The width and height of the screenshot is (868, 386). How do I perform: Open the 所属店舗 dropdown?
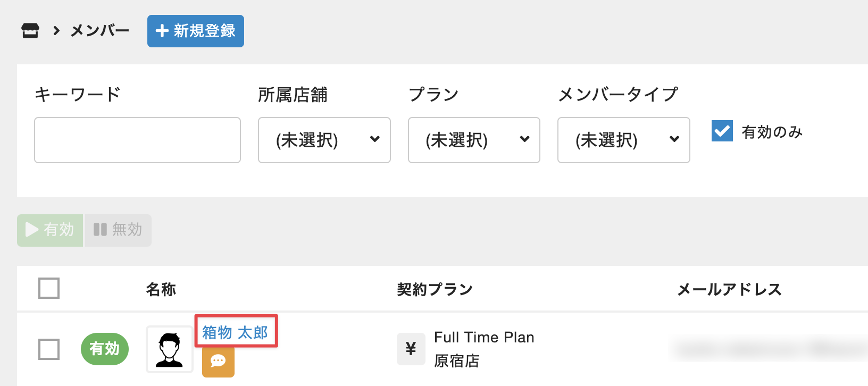tap(324, 140)
